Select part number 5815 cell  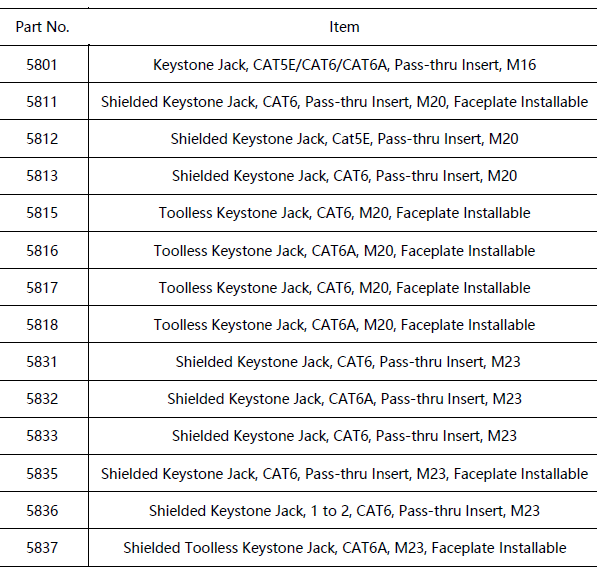tap(42, 213)
